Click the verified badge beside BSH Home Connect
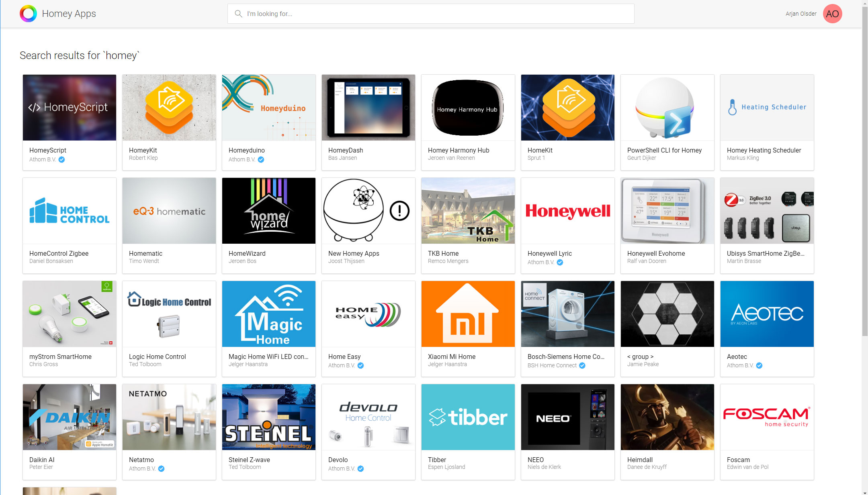 pyautogui.click(x=582, y=365)
